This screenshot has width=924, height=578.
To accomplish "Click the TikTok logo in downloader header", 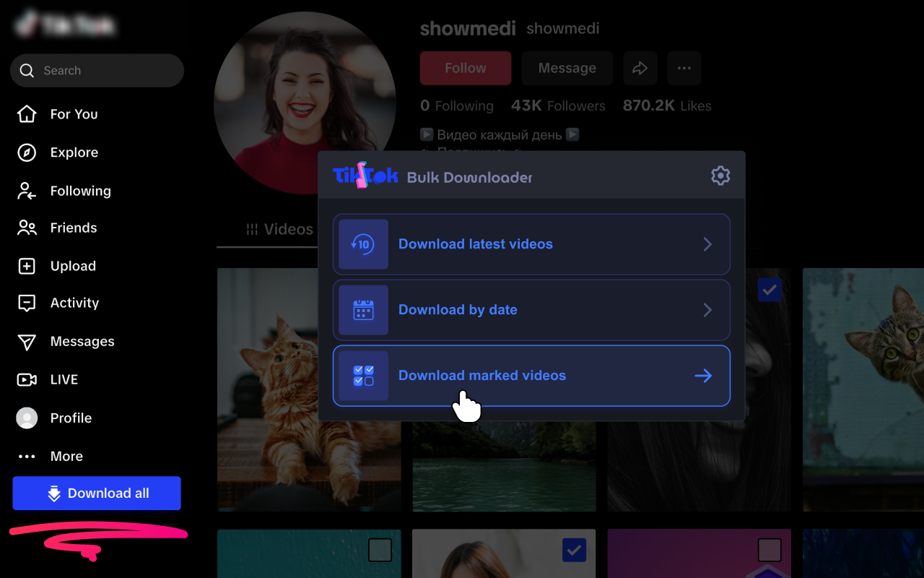I will coord(365,176).
